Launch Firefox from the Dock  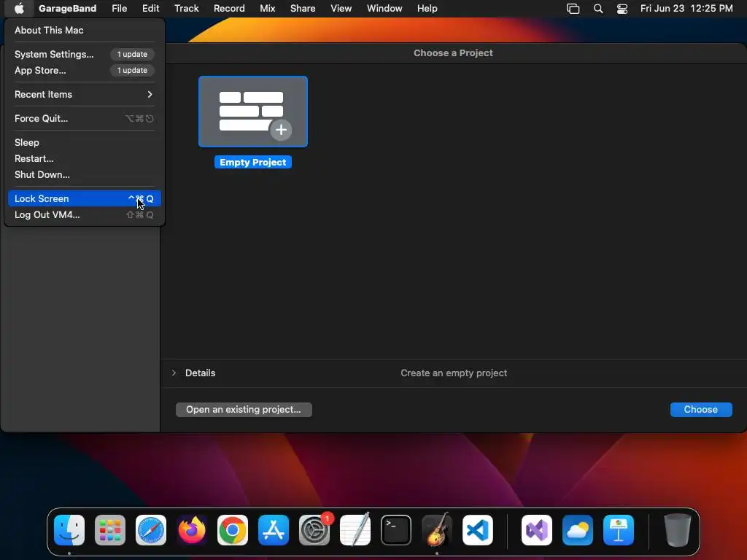192,530
